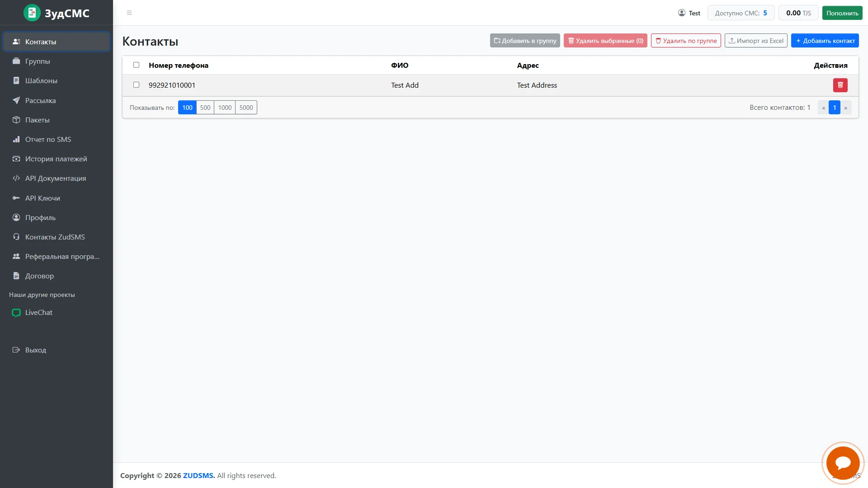The width and height of the screenshot is (868, 488).
Task: Click the LiveChat green bubble icon
Action: click(x=16, y=313)
